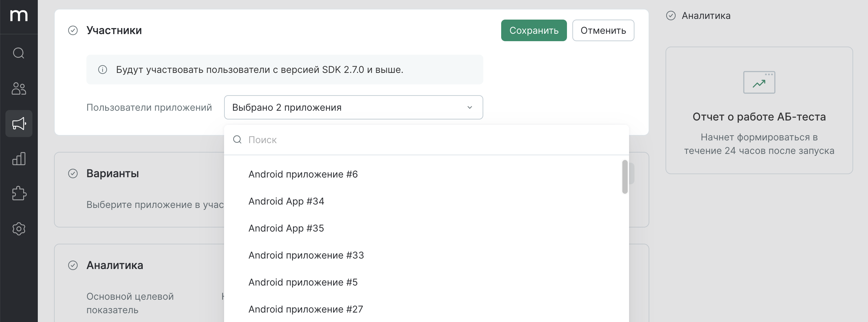This screenshot has width=868, height=322.
Task: Open the analytics bar chart icon
Action: (19, 159)
